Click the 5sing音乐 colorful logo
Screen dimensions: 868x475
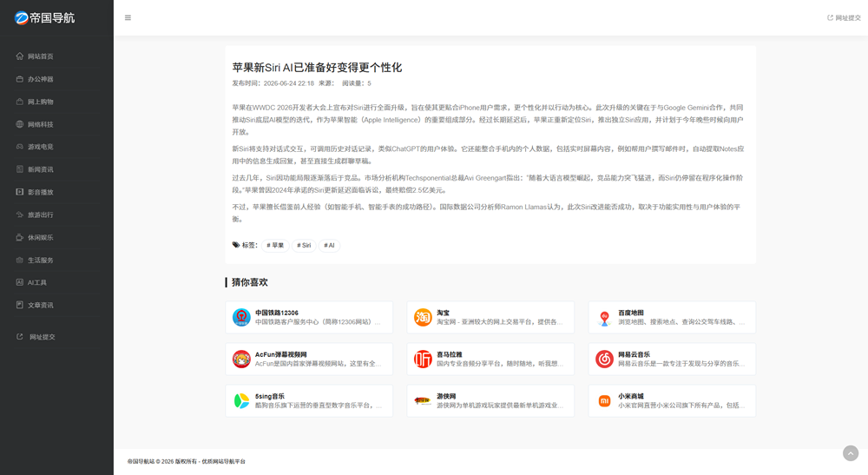pos(241,401)
